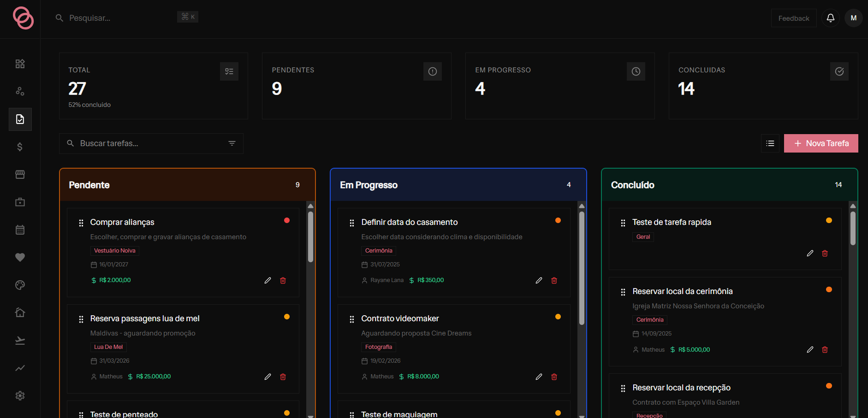
Task: Select the vendors store icon in sidebar
Action: pyautogui.click(x=20, y=174)
